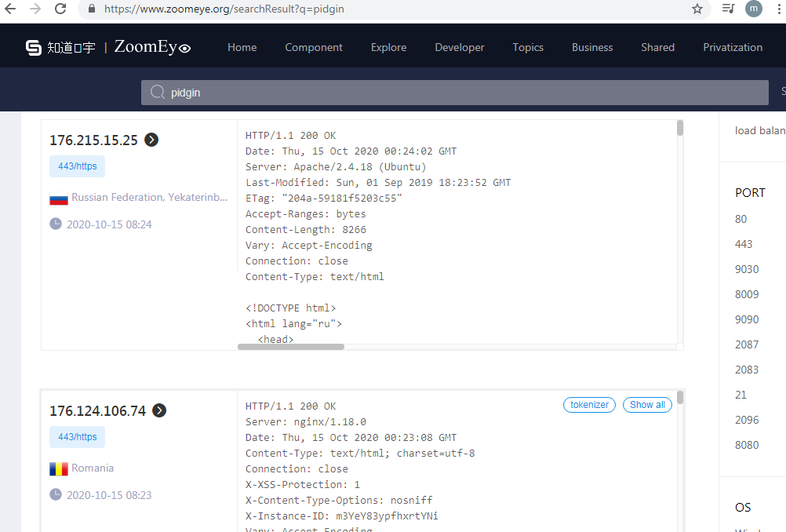Click the tokenizer tag button
The width and height of the screenshot is (786, 532).
(x=590, y=405)
